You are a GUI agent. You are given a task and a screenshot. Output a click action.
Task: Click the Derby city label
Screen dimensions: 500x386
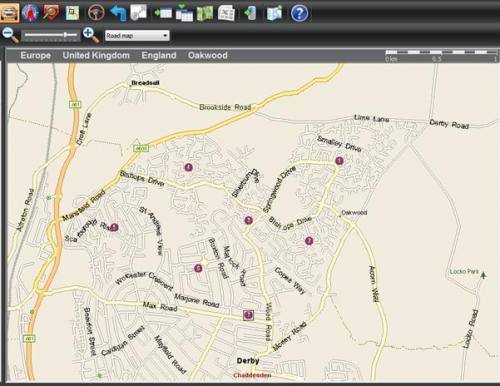click(x=248, y=361)
